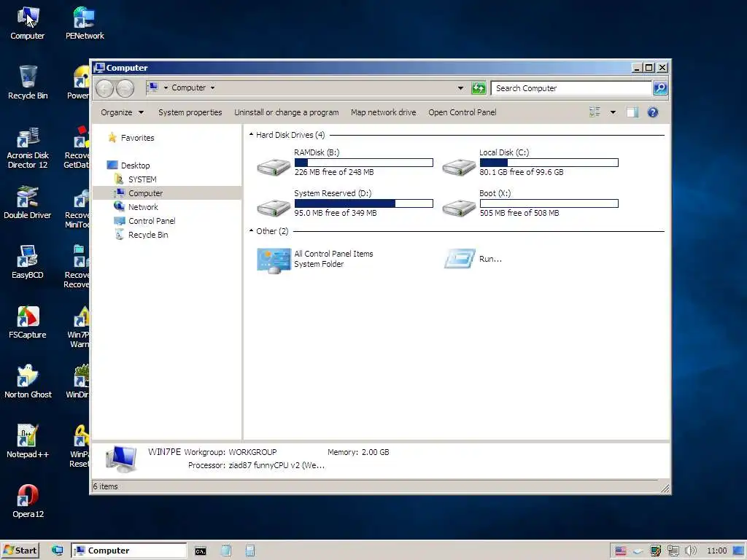Click the 11:00 taskbar clock
This screenshot has width=747, height=560.
click(x=716, y=551)
